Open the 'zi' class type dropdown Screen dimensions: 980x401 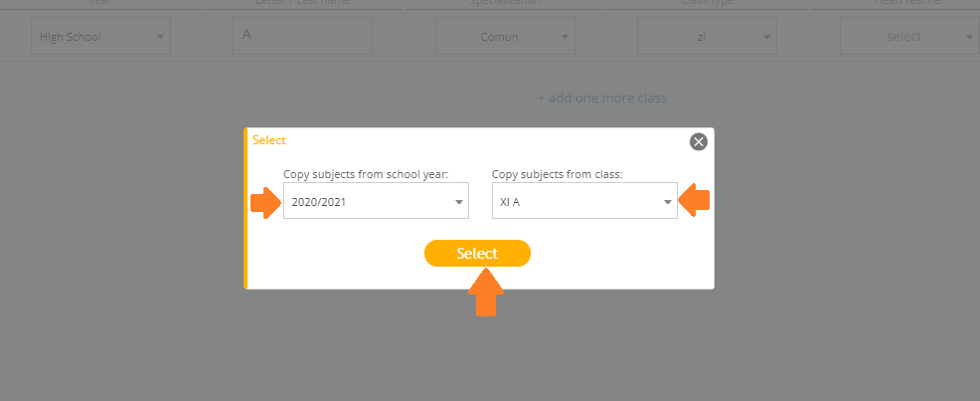coord(707,36)
